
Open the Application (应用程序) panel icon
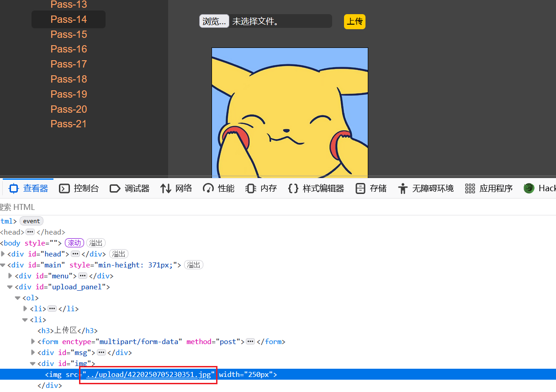[x=470, y=188]
